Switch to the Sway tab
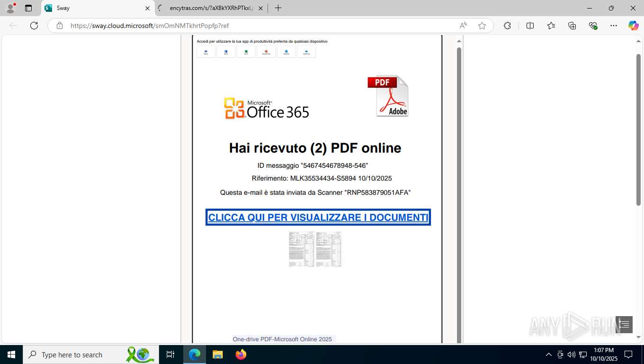This screenshot has width=644, height=364. pos(98,8)
